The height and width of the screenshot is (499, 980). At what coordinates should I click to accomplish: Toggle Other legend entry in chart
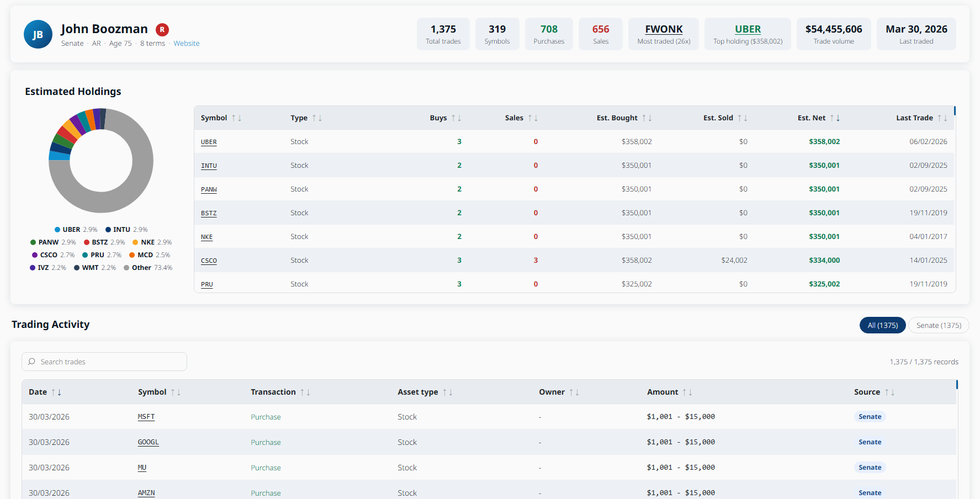coord(148,268)
